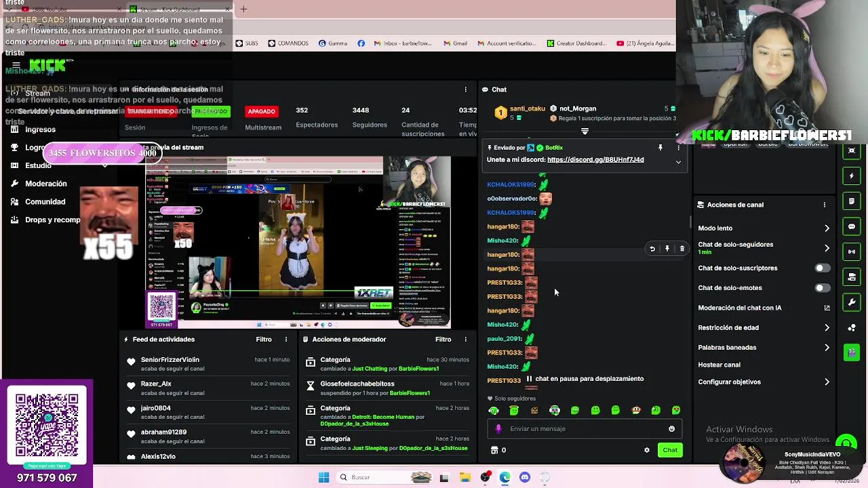868x488 pixels.
Task: Open the Comunidad sidebar item
Action: [45, 202]
